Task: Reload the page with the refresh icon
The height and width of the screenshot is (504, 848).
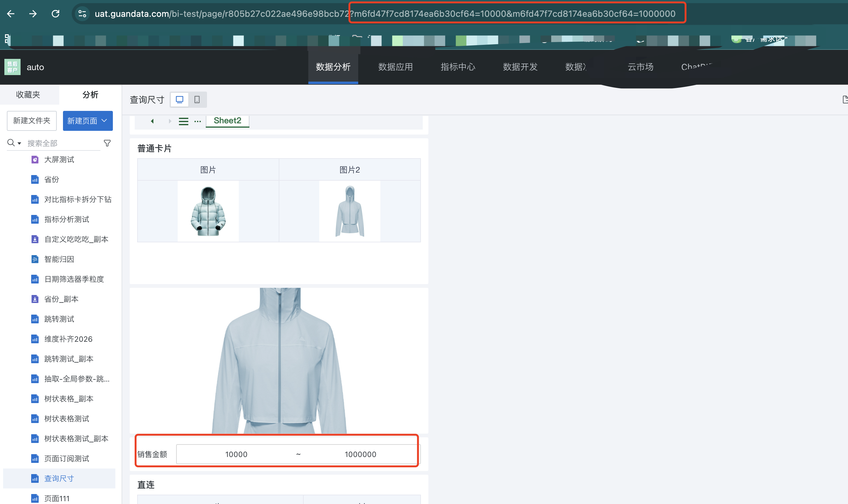Action: (x=55, y=14)
